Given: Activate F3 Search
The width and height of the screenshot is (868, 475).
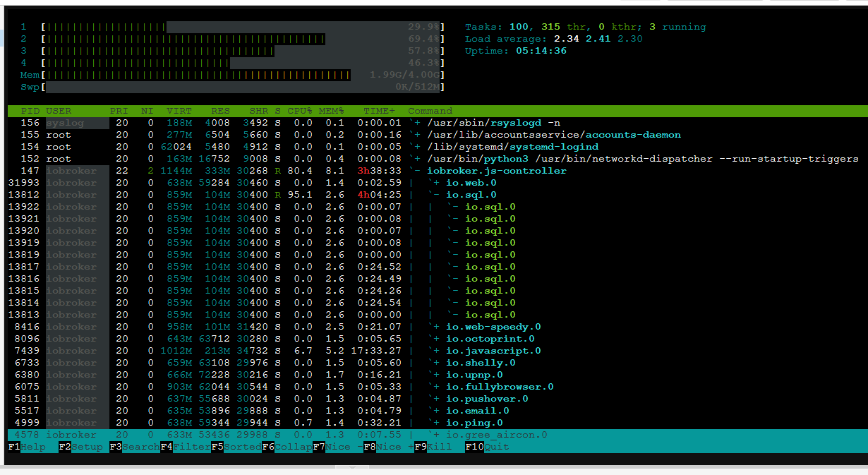Looking at the screenshot, I should (134, 447).
